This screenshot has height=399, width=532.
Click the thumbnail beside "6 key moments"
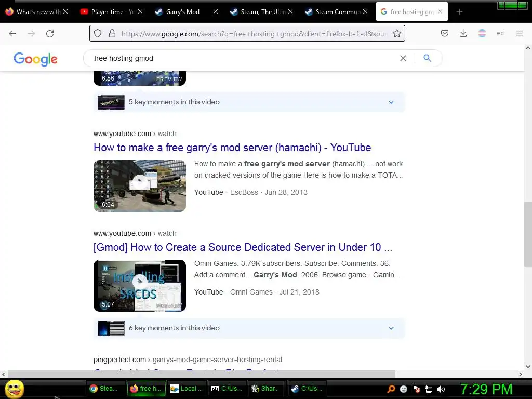pos(111,328)
